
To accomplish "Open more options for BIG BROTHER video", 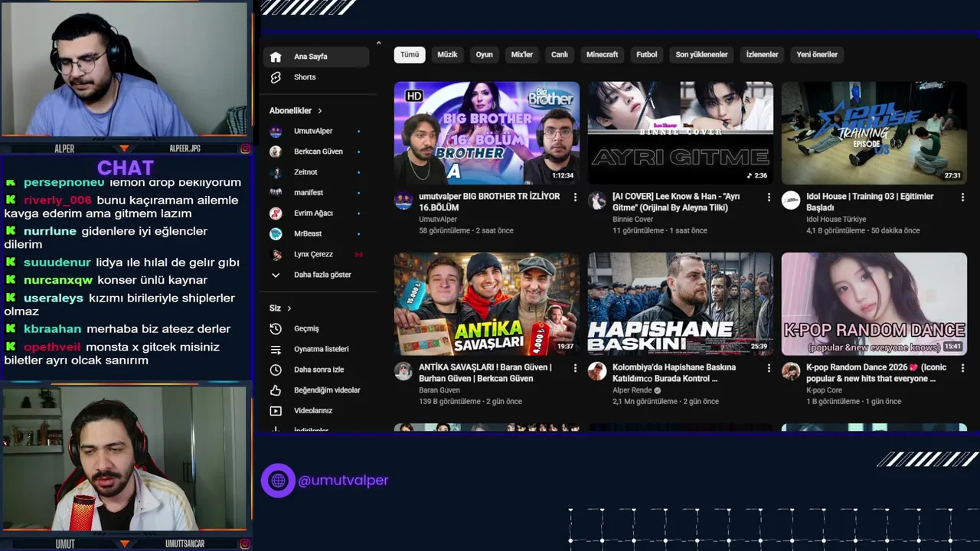I will click(x=575, y=197).
